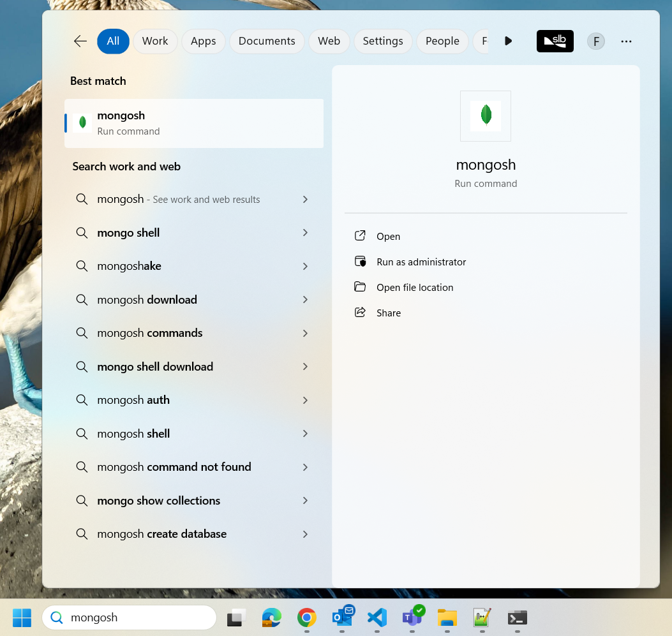The image size is (672, 636).
Task: Expand arrow for 'mongosh' web results
Action: [305, 199]
